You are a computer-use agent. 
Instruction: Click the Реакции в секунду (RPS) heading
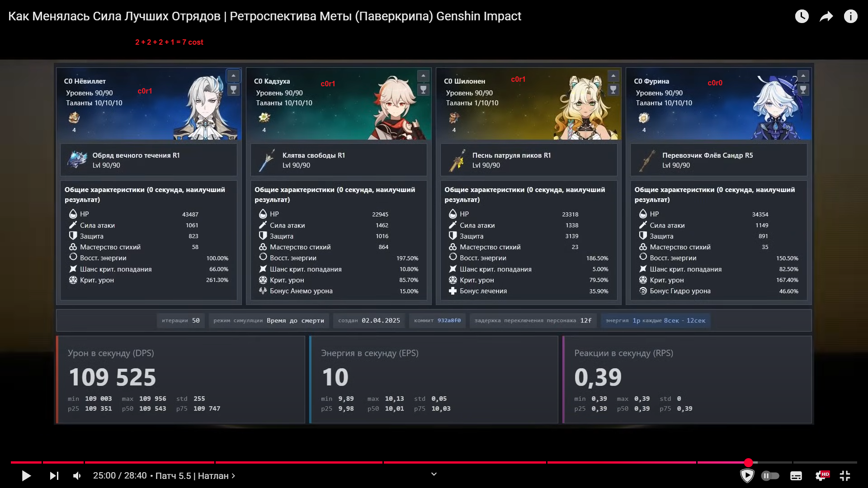(x=623, y=353)
